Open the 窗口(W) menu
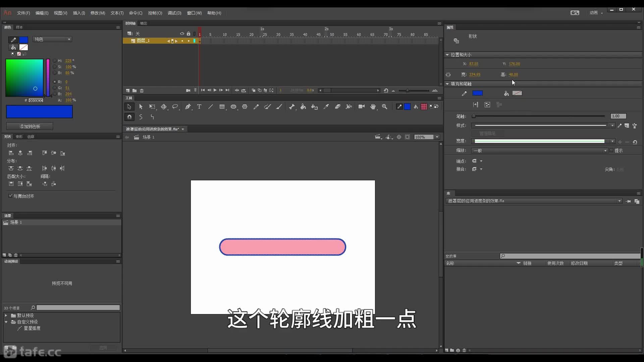This screenshot has height=362, width=644. (x=195, y=13)
